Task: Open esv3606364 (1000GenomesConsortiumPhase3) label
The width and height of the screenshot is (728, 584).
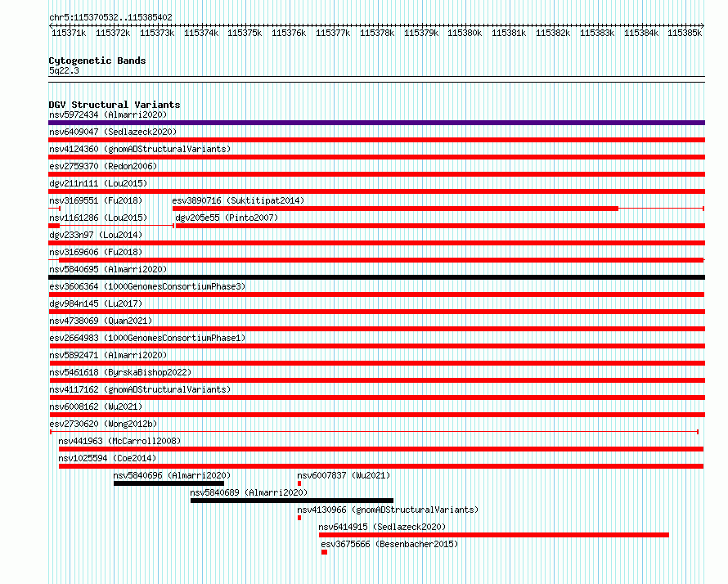Action: 147,286
